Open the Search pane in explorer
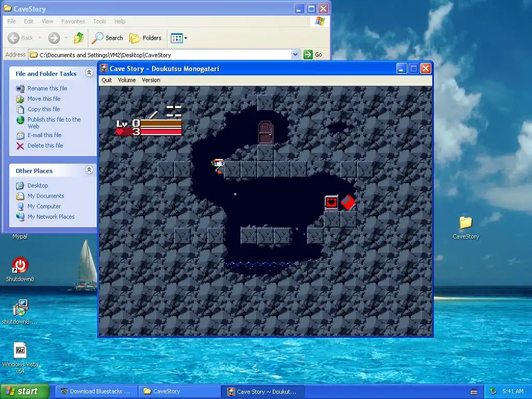 tap(107, 38)
